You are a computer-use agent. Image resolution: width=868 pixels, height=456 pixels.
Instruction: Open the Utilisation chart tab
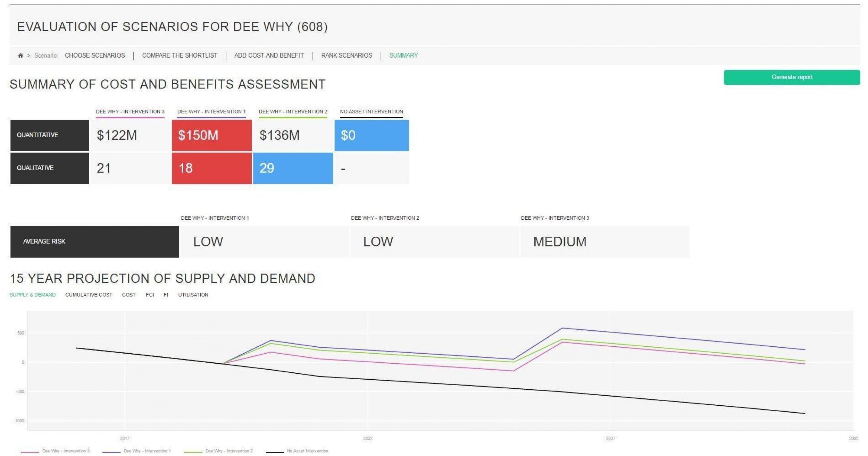pos(193,295)
